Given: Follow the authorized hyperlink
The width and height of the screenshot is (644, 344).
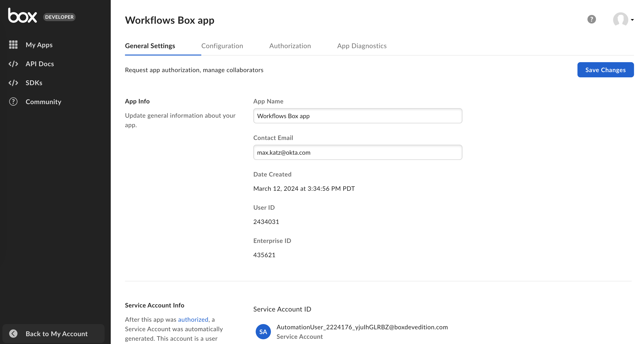Looking at the screenshot, I should pos(193,320).
